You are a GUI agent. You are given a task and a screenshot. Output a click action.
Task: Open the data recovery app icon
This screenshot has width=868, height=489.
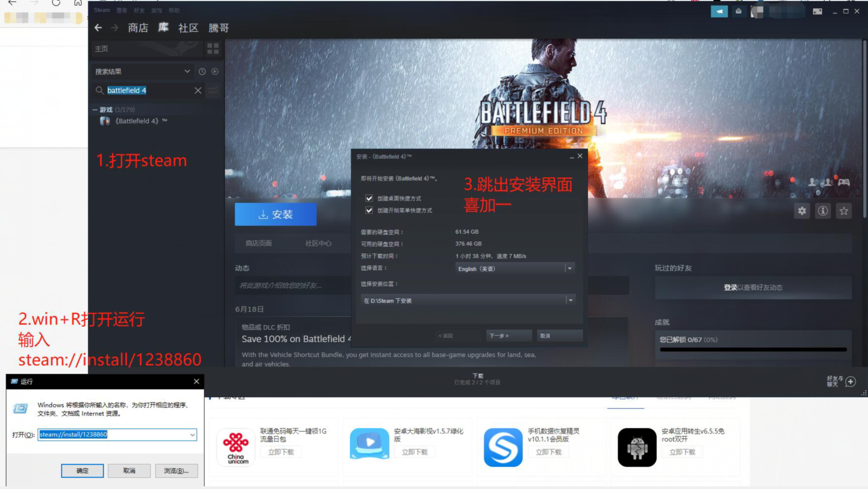point(503,447)
